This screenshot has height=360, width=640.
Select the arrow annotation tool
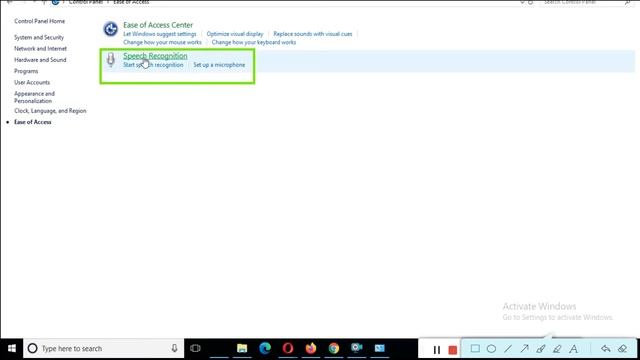point(524,349)
